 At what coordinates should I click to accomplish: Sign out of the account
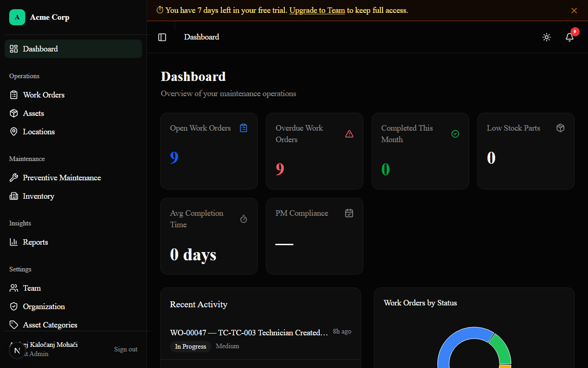[x=125, y=349]
